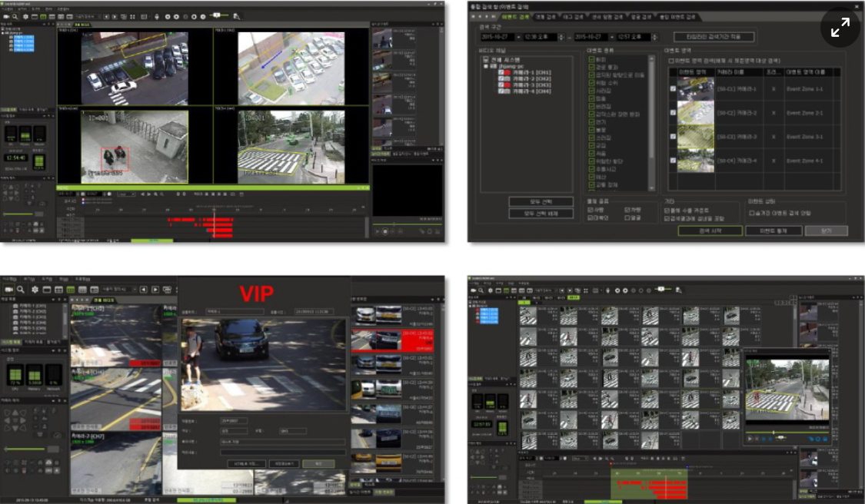Click the camera icon in the thumbnail search window toolbar
Screen dimensions: 865x504
474,290
